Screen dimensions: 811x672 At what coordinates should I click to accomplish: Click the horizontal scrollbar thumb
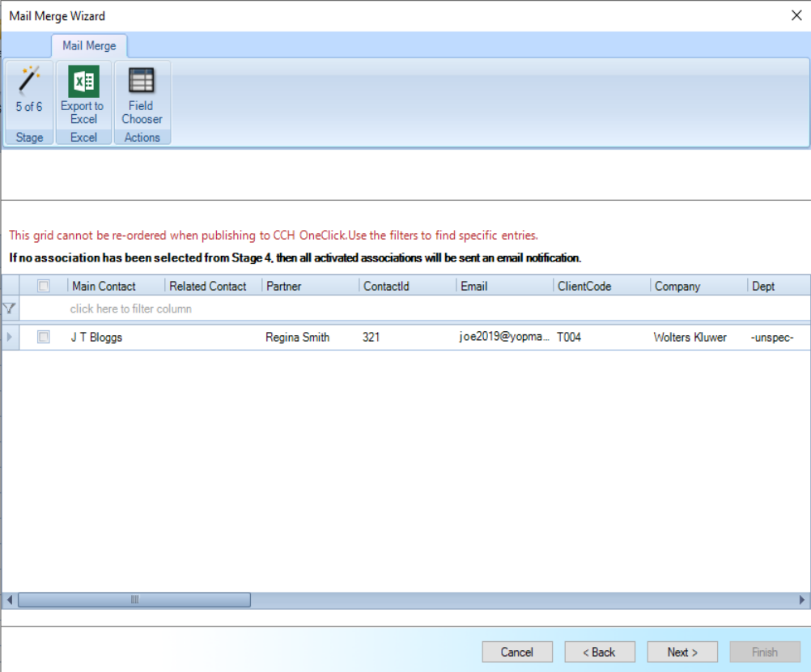pyautogui.click(x=134, y=600)
